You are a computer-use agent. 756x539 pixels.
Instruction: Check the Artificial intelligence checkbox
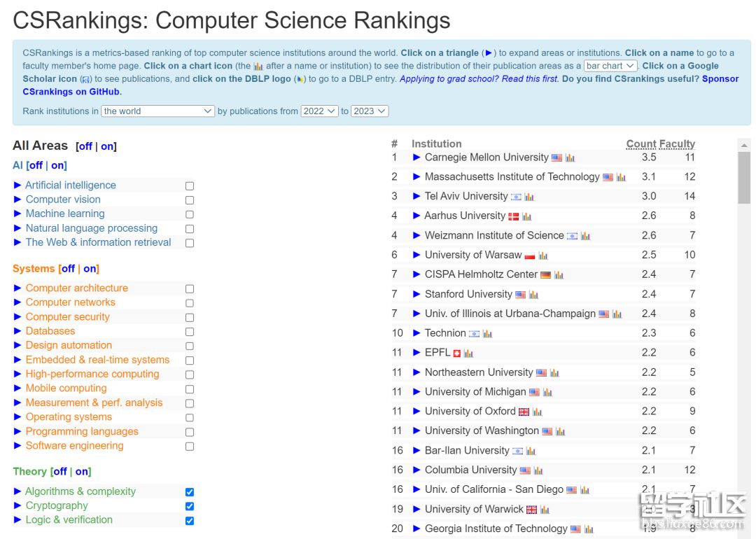coord(190,185)
